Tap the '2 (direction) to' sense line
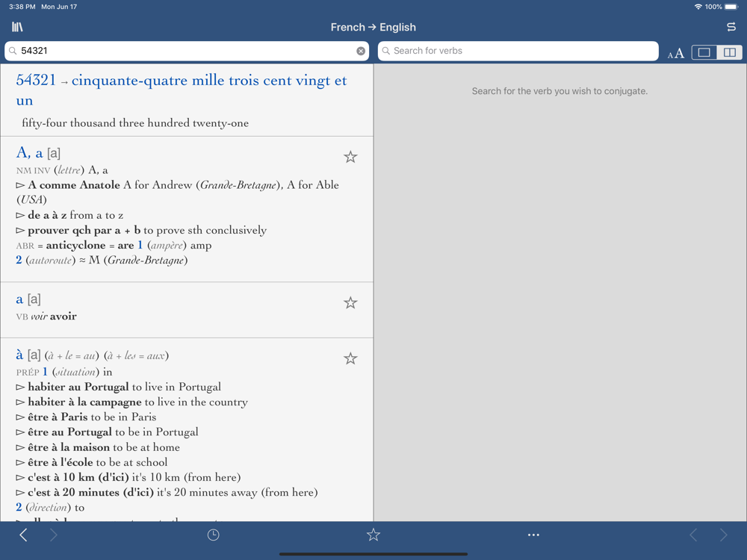The width and height of the screenshot is (747, 560). (x=50, y=508)
